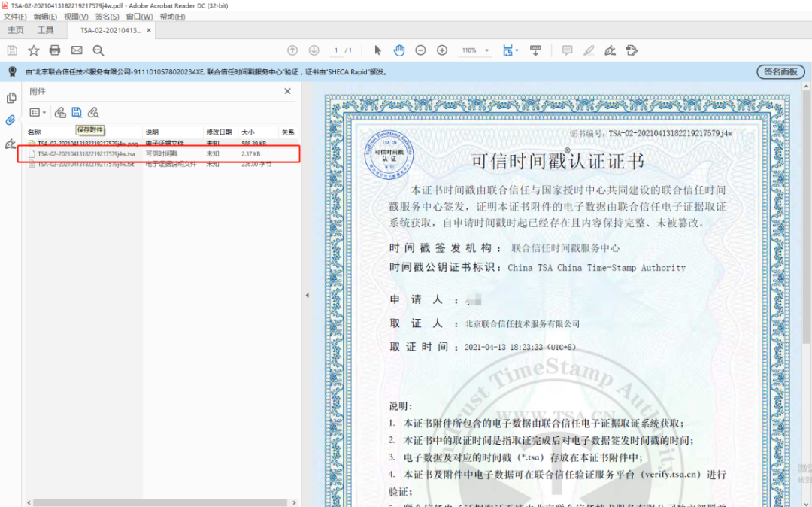Close the 附件 panel
The height and width of the screenshot is (507, 812).
pos(287,91)
